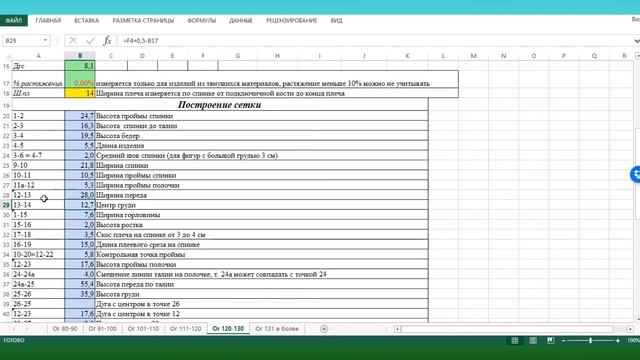Select sheet tab Ог 120-130
640x360 pixels.
(x=228, y=329)
